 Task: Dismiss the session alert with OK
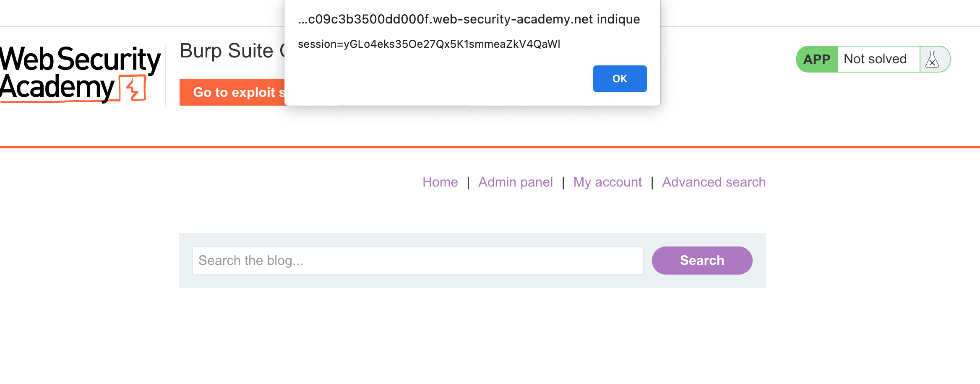click(x=620, y=78)
